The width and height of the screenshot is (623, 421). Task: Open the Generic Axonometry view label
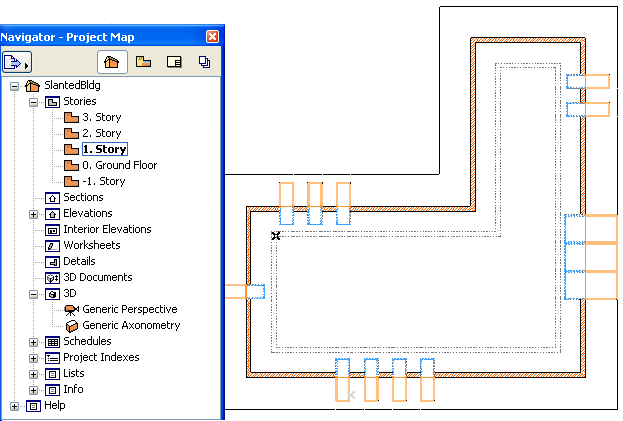coord(131,326)
